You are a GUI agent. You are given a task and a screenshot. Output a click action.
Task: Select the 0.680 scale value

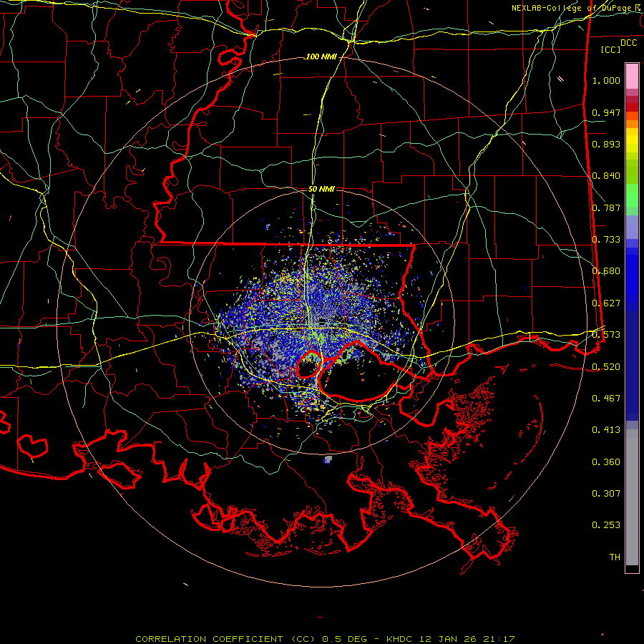[606, 271]
